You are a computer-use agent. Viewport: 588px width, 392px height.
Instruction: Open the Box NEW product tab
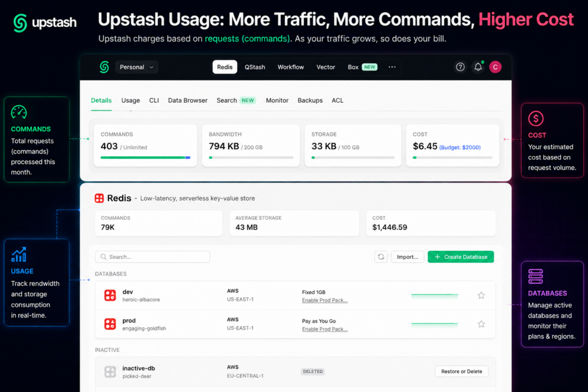click(362, 67)
